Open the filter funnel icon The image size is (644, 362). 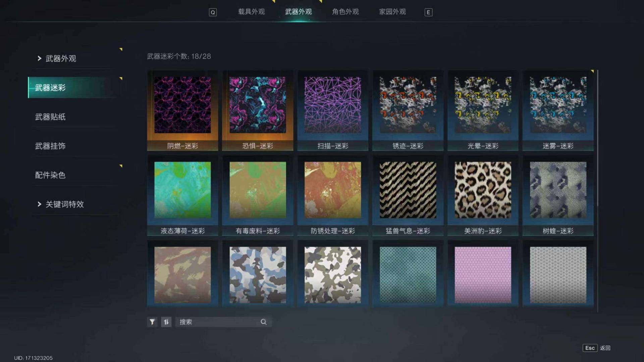152,322
